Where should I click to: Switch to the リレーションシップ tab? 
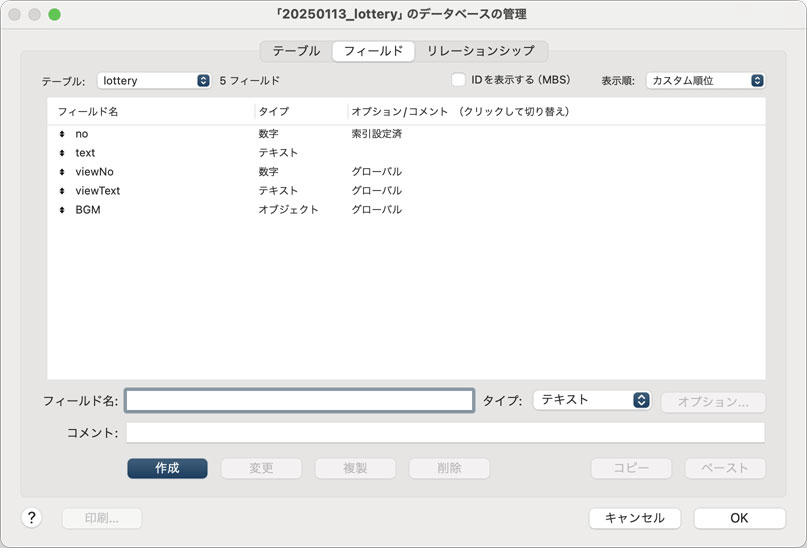pos(481,51)
